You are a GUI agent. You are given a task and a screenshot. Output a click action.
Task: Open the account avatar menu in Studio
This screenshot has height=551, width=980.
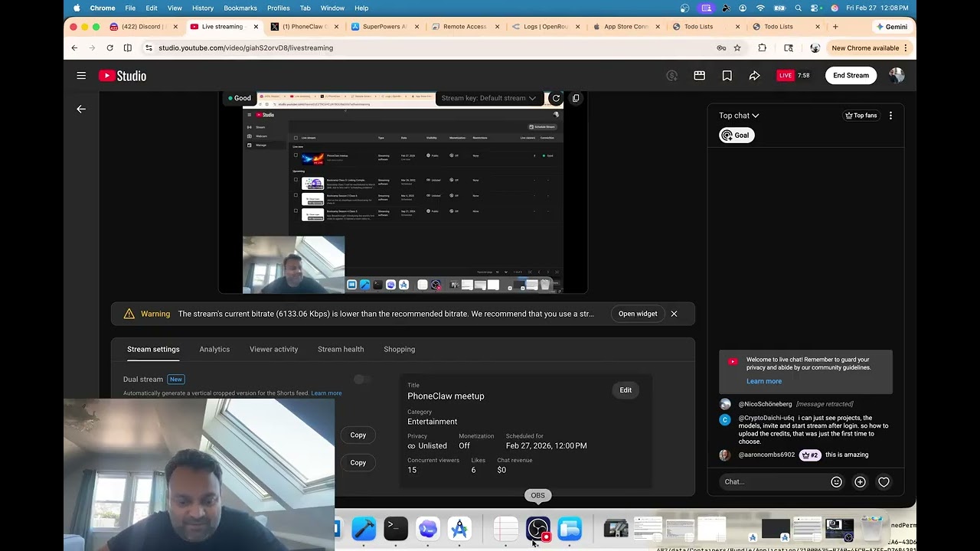897,75
